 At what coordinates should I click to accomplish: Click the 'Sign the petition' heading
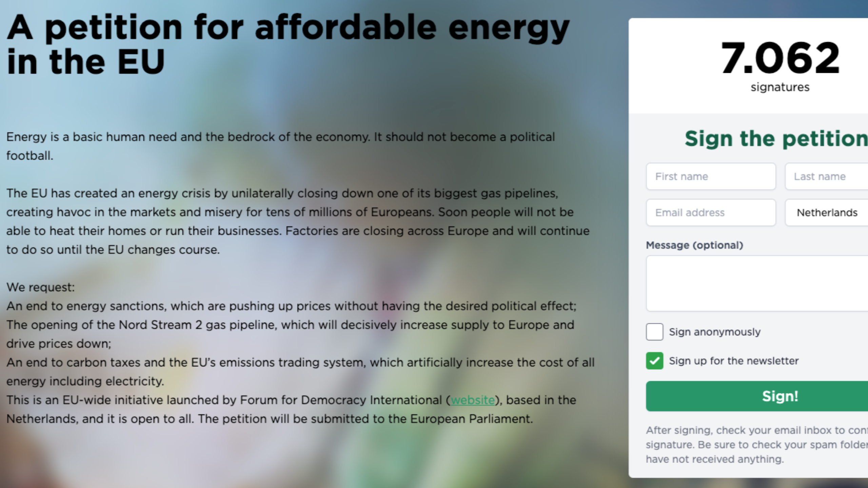[x=776, y=139]
